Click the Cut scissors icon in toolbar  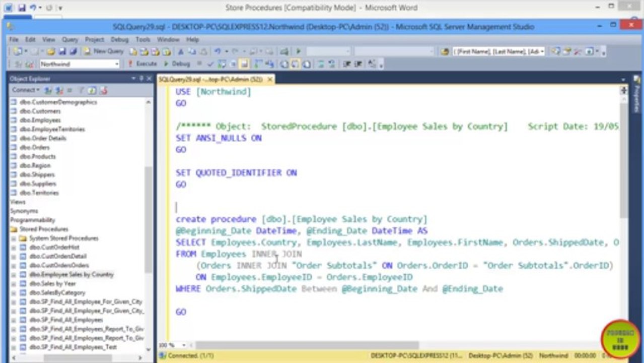tap(181, 51)
